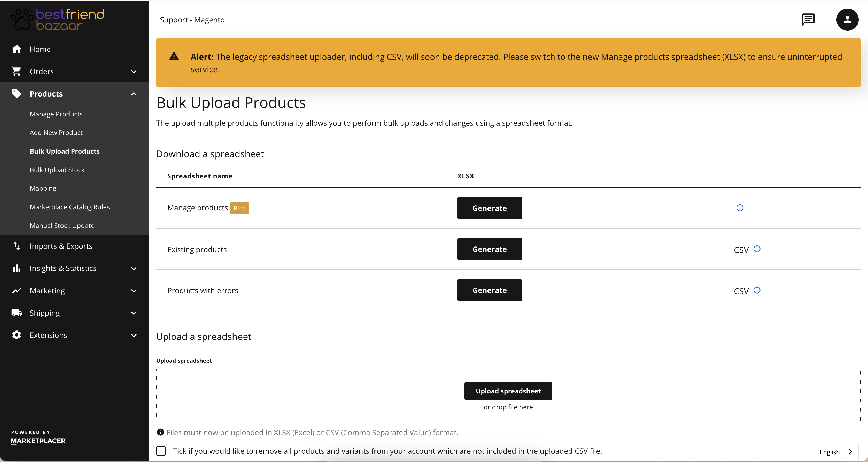Click the Orders sidebar label
The height and width of the screenshot is (462, 868).
tap(42, 71)
